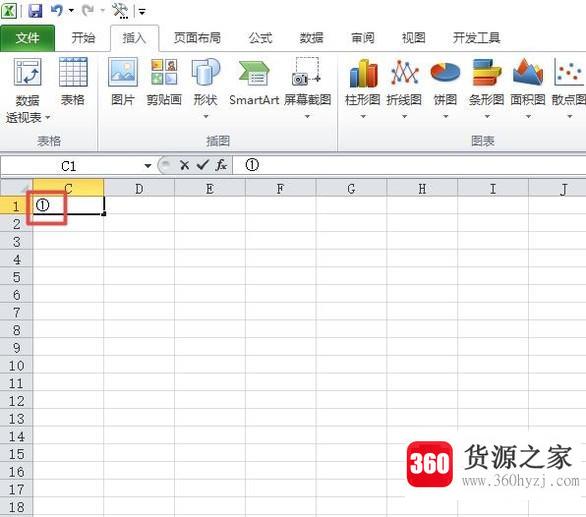Confirm the cell entry with checkmark
This screenshot has width=586, height=517.
coord(202,164)
